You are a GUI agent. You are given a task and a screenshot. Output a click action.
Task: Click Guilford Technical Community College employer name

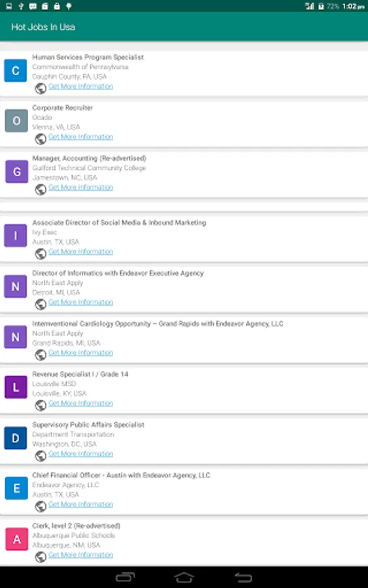tap(89, 168)
